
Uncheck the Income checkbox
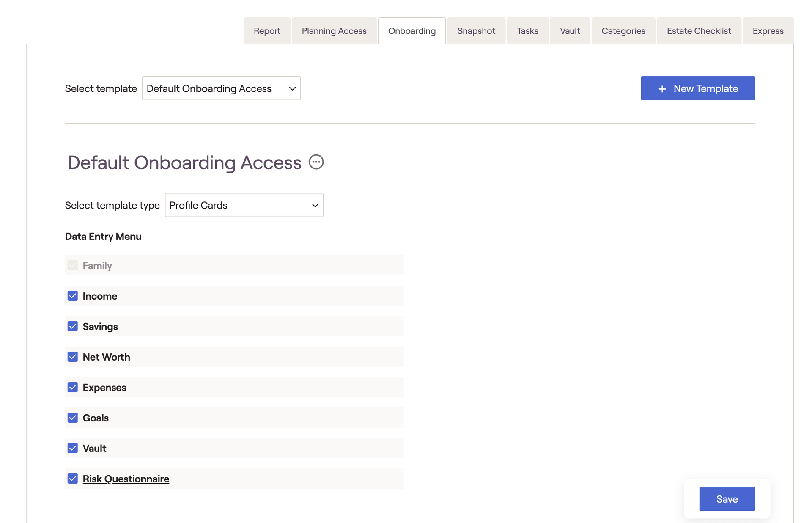point(73,296)
